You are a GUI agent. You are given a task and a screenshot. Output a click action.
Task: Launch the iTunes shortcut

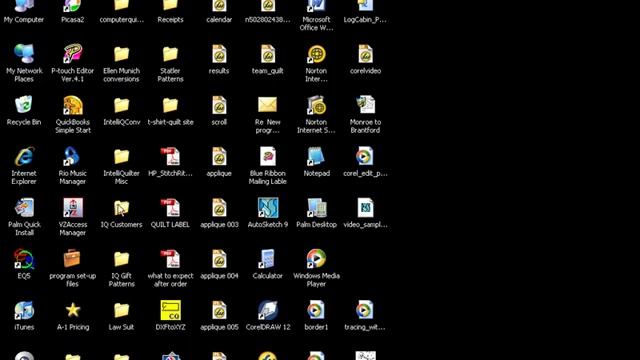[24, 310]
